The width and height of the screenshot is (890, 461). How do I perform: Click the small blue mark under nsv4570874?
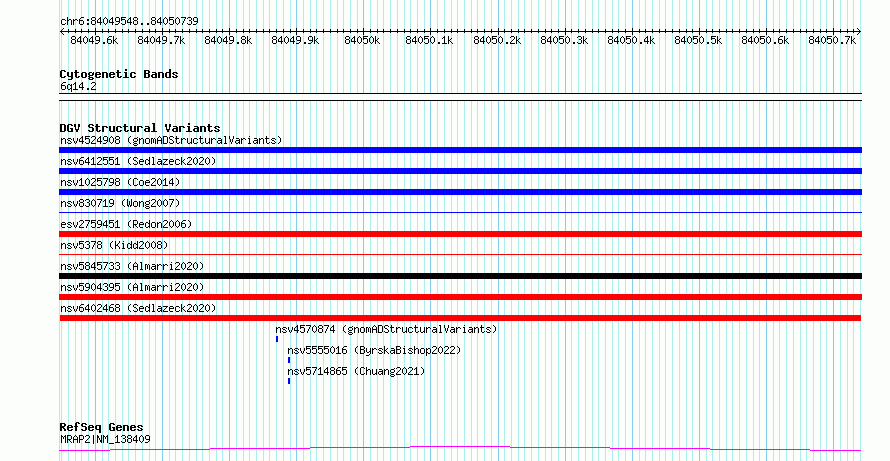(x=277, y=339)
